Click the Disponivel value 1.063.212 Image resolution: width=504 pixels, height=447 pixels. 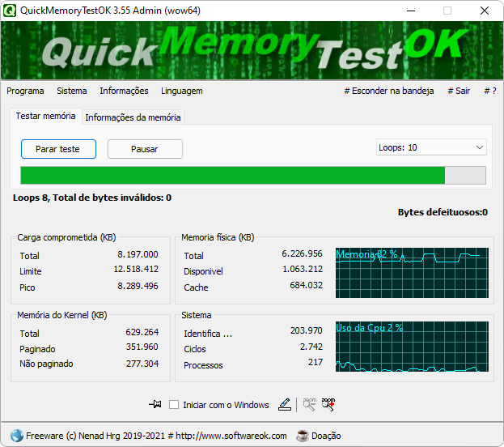click(302, 269)
